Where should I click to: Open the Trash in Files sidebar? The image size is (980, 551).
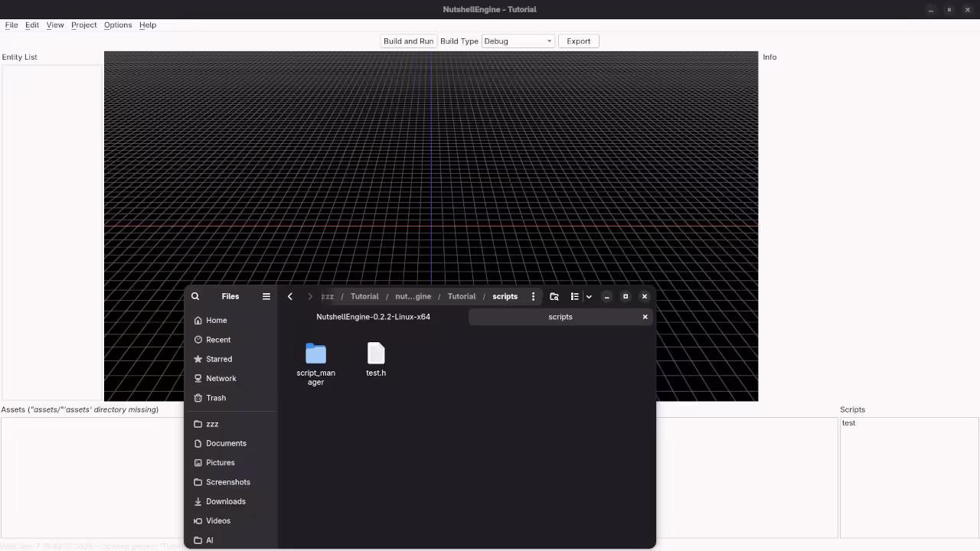point(215,398)
